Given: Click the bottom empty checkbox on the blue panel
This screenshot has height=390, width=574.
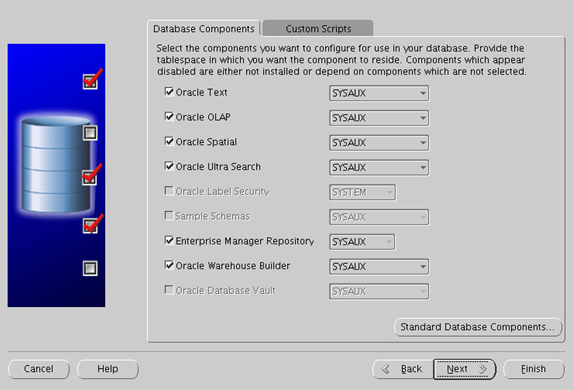Looking at the screenshot, I should click(x=90, y=268).
